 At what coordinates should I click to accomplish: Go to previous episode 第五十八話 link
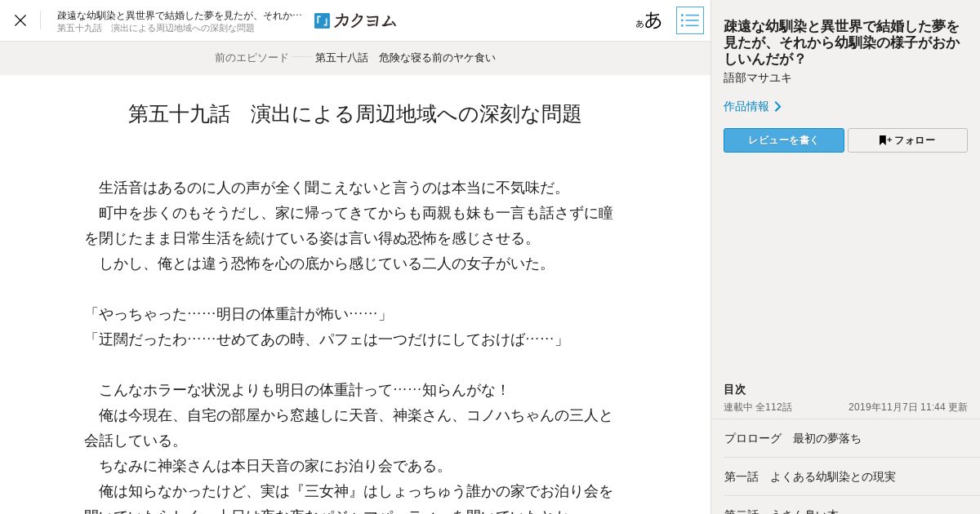[405, 58]
